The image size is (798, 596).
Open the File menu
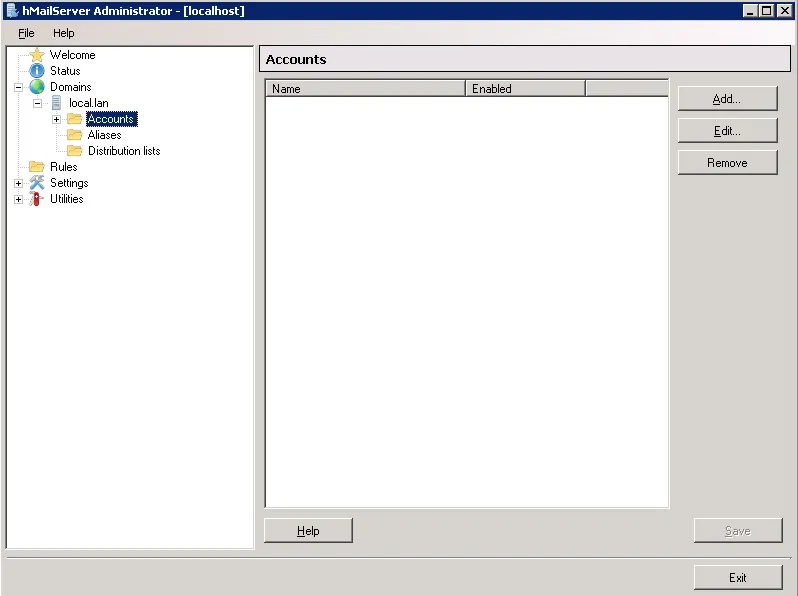(x=26, y=33)
